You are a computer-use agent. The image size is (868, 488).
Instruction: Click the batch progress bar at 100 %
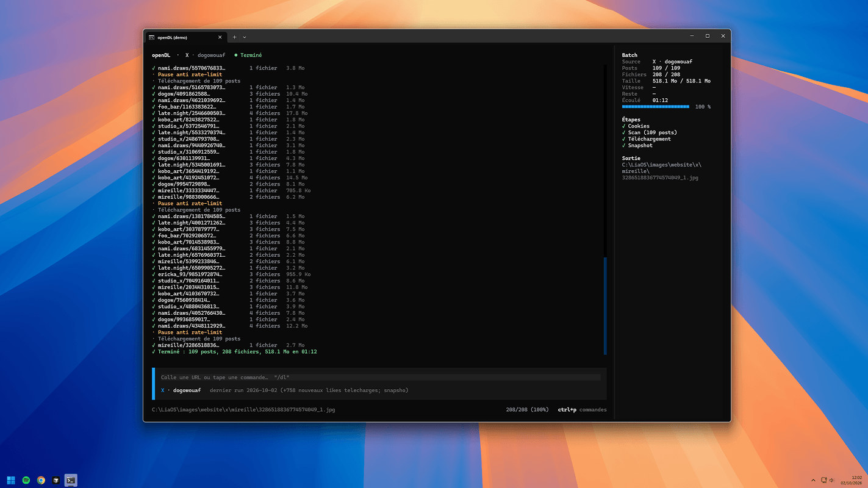[655, 107]
